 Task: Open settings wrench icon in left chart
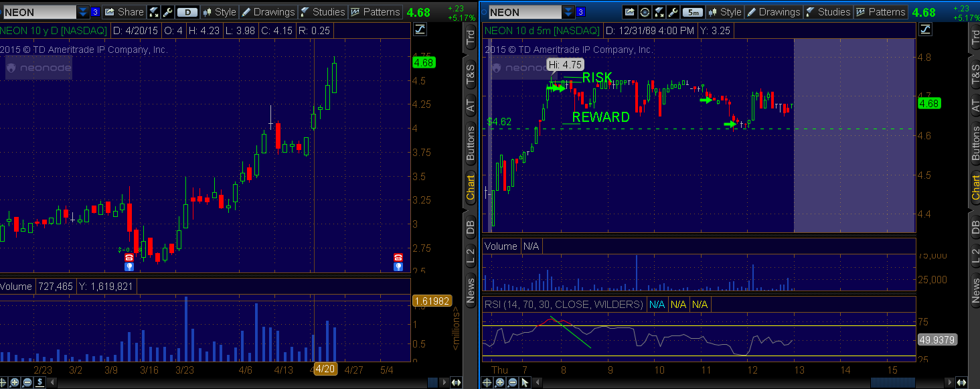(x=167, y=12)
